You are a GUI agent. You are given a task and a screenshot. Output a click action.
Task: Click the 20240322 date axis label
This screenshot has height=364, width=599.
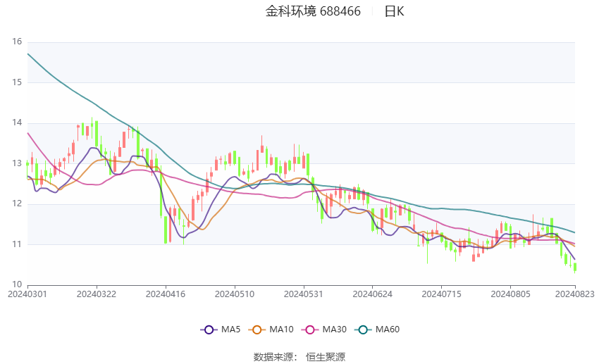click(97, 294)
